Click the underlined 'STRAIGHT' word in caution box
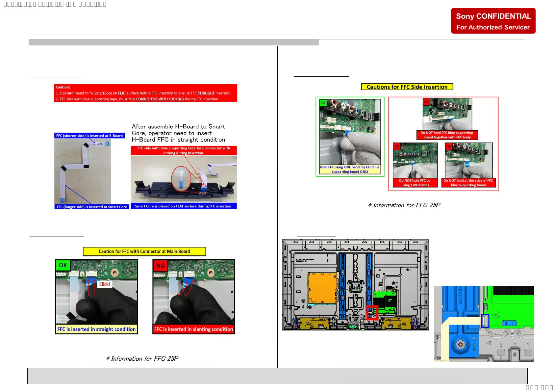 pos(206,93)
